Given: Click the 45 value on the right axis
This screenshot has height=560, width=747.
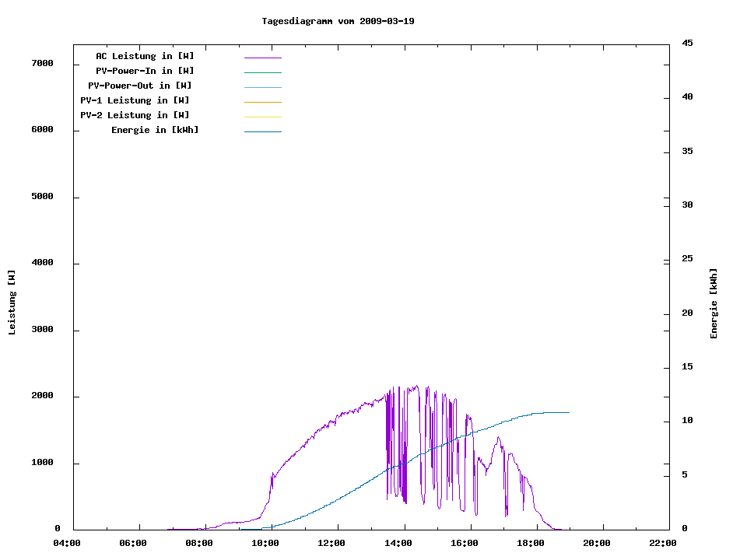Looking at the screenshot, I should [x=688, y=43].
